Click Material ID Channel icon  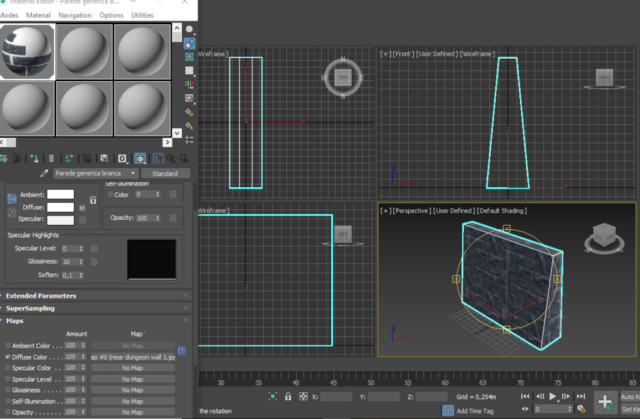click(122, 158)
